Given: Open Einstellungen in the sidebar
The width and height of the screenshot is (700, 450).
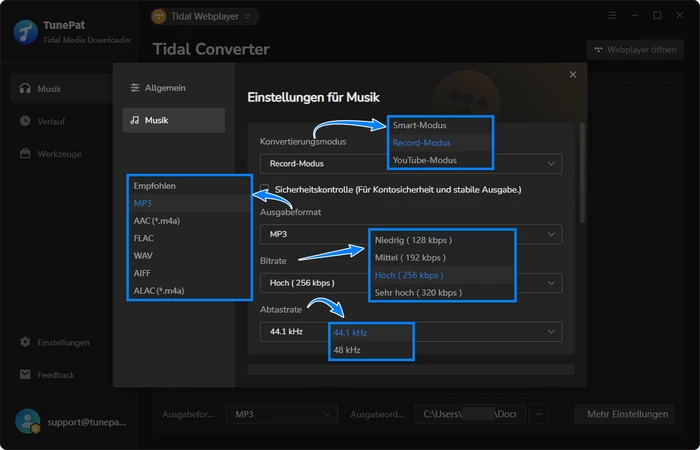Looking at the screenshot, I should [x=61, y=342].
